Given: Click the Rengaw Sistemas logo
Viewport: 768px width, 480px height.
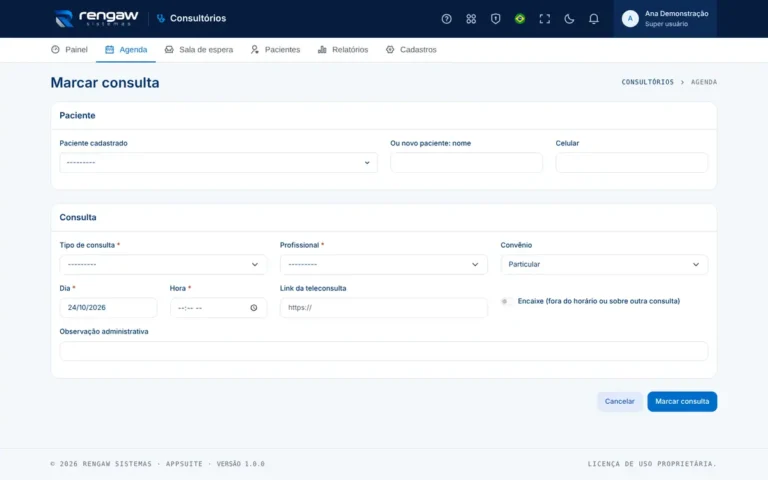Looking at the screenshot, I should point(96,19).
